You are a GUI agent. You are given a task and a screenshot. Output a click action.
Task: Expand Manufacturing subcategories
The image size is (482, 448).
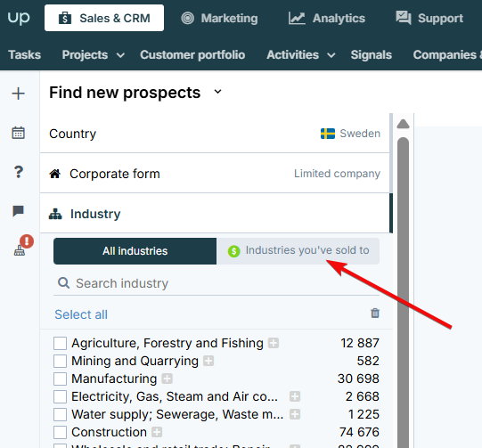(167, 379)
